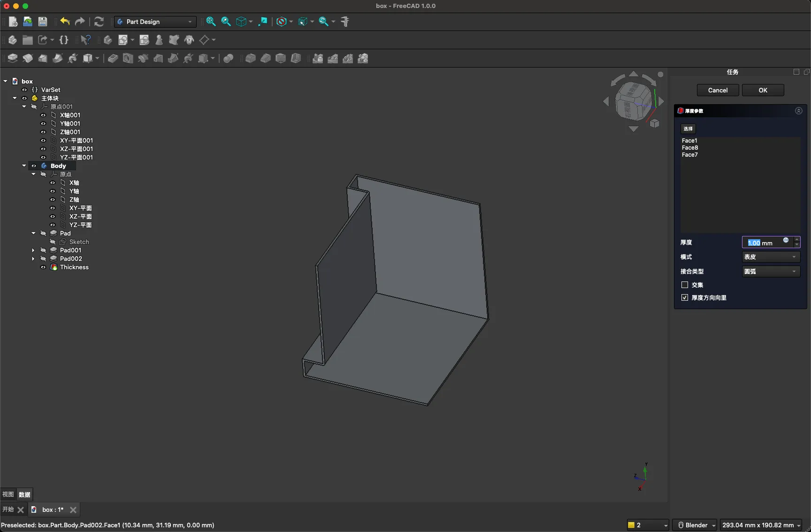Click Fit All zoom icon
Screen dimensions: 811x532
(211, 22)
